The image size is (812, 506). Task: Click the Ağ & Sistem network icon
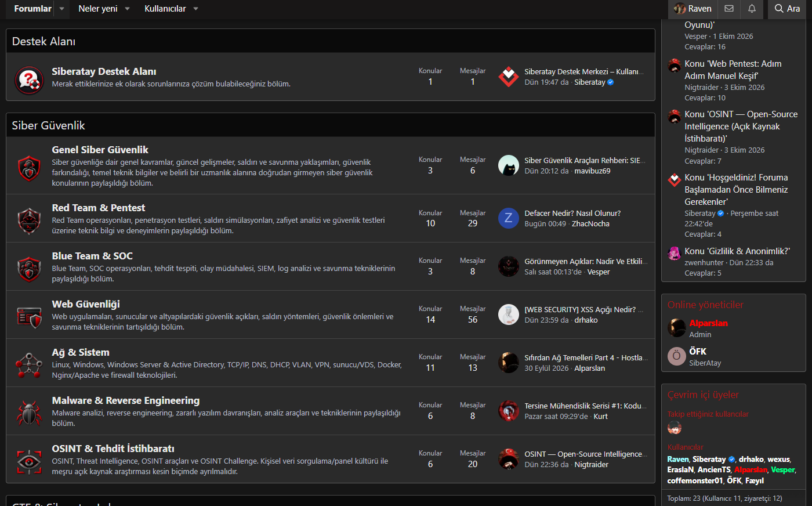click(29, 365)
